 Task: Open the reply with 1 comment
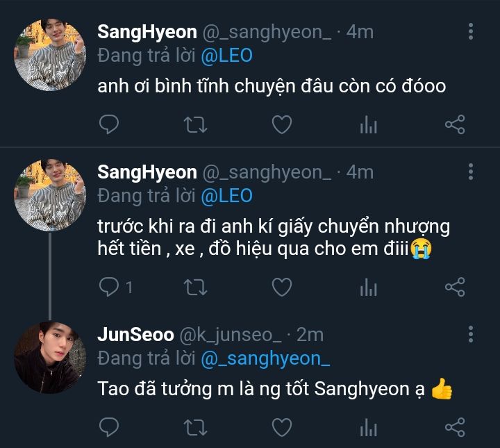115,286
